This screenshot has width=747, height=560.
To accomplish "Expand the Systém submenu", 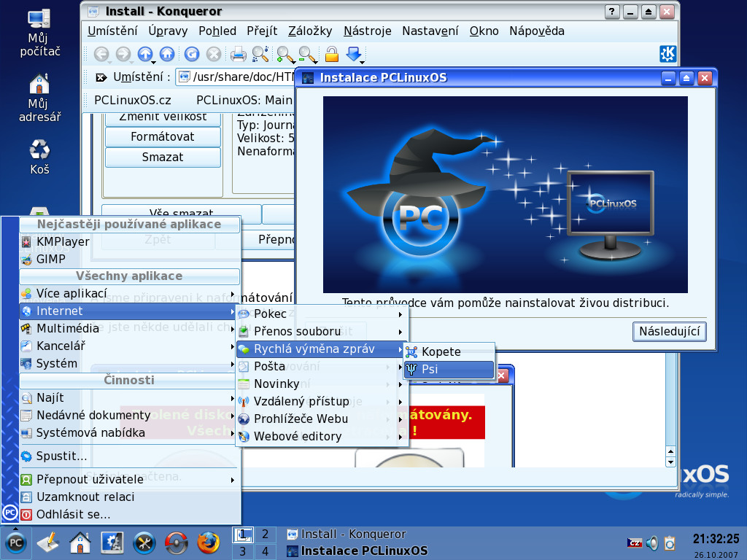I will click(130, 364).
